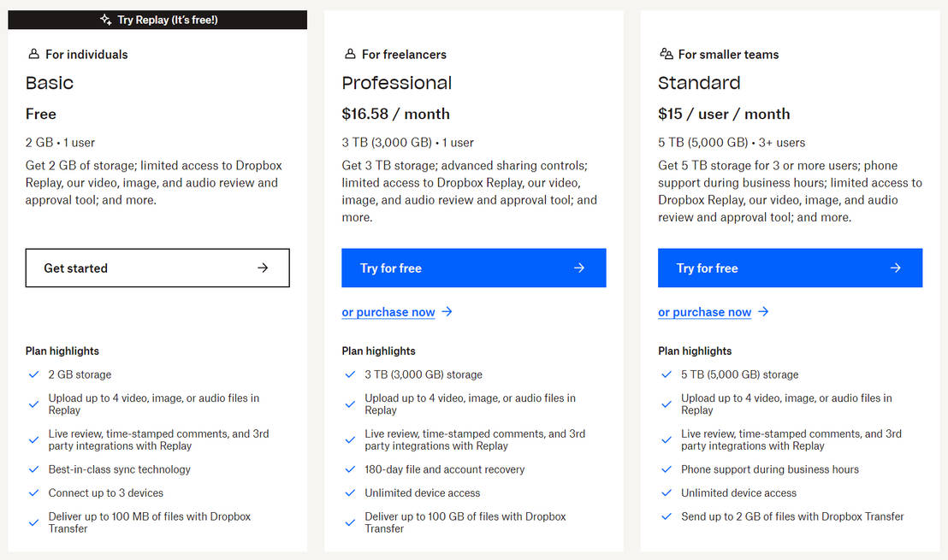Click the person icon beside 'For freelancers'
Screen dimensions: 948x560
349,53
